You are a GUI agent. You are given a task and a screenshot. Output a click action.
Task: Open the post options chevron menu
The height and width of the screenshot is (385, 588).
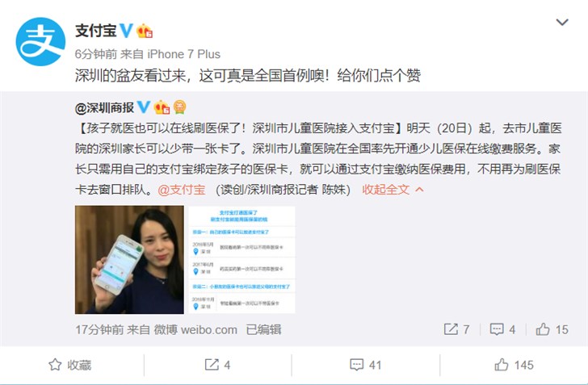[562, 22]
